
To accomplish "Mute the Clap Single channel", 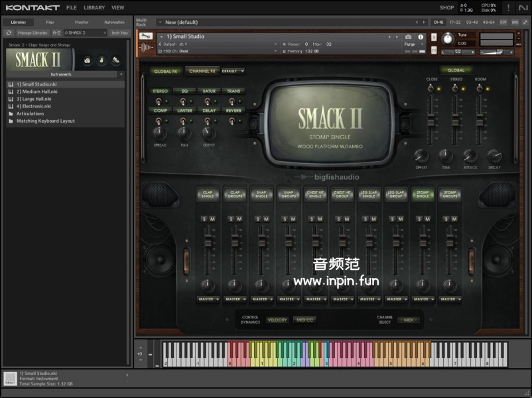I will 212,219.
